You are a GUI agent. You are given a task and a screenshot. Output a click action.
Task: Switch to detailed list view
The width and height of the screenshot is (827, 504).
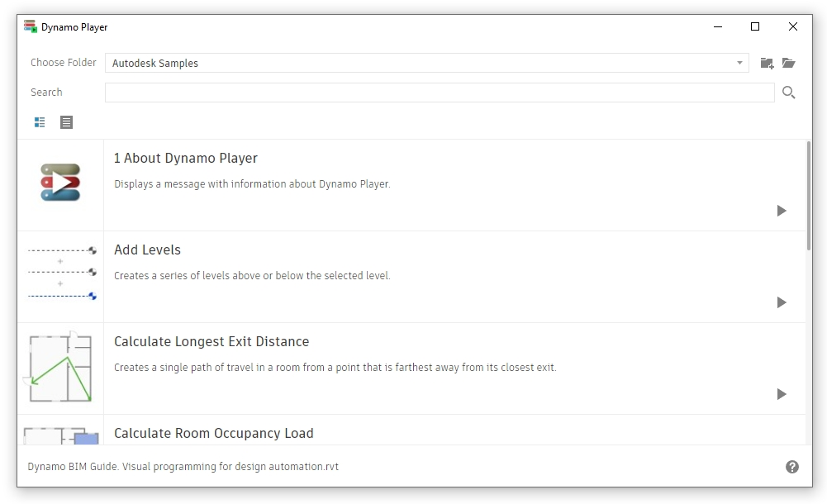tap(40, 122)
